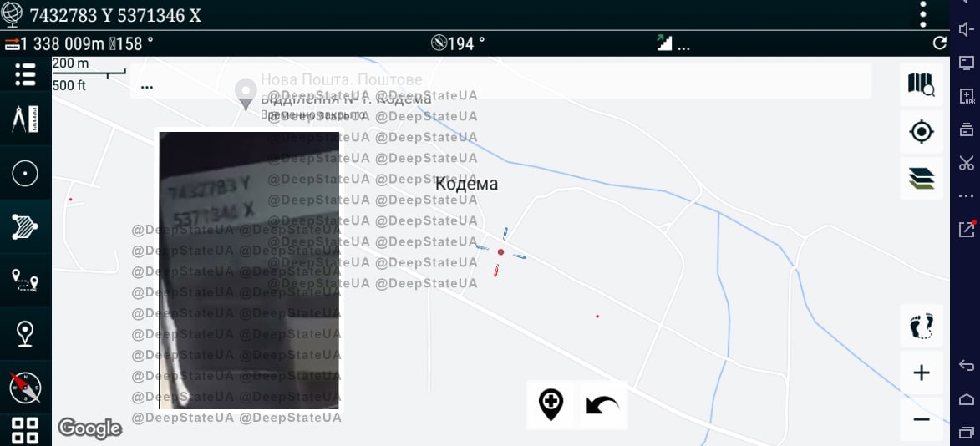
Task: Open the four-square grid menu
Action: [25, 430]
